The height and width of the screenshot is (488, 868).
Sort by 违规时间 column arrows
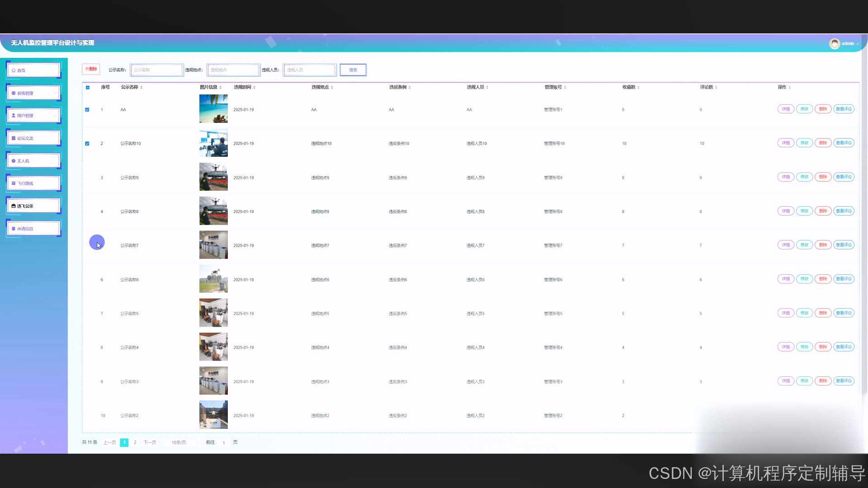coord(255,87)
